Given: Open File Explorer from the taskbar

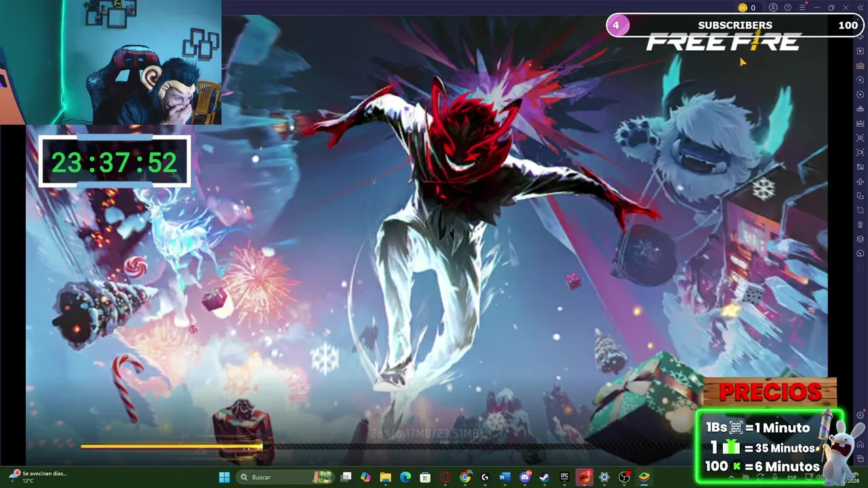Looking at the screenshot, I should (385, 477).
